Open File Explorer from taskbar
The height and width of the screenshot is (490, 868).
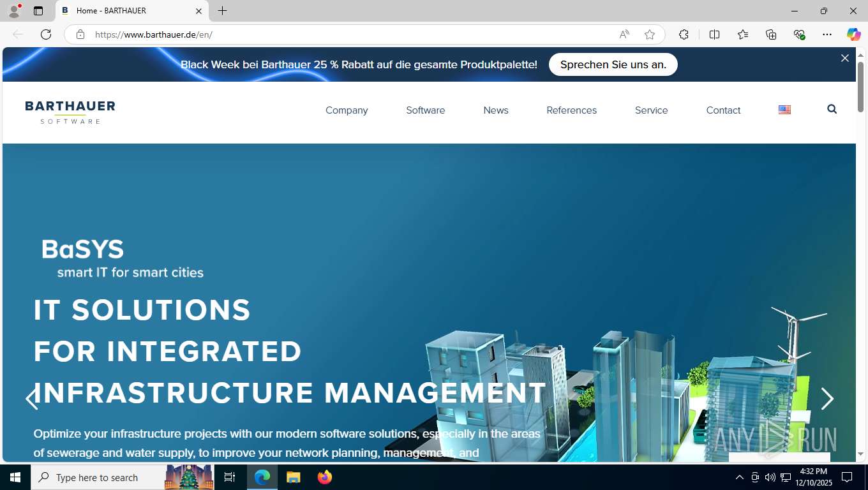(294, 477)
